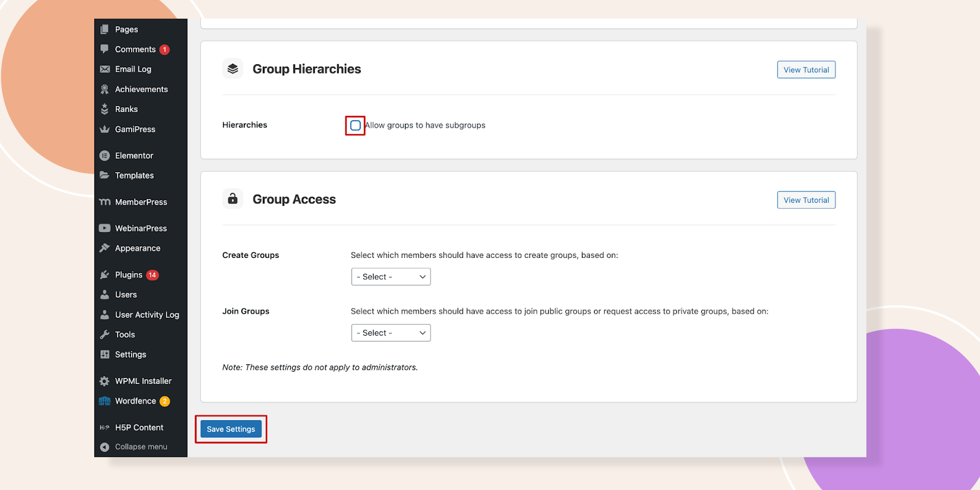The width and height of the screenshot is (980, 490).
Task: Click the Plugins plug icon
Action: [x=105, y=275]
